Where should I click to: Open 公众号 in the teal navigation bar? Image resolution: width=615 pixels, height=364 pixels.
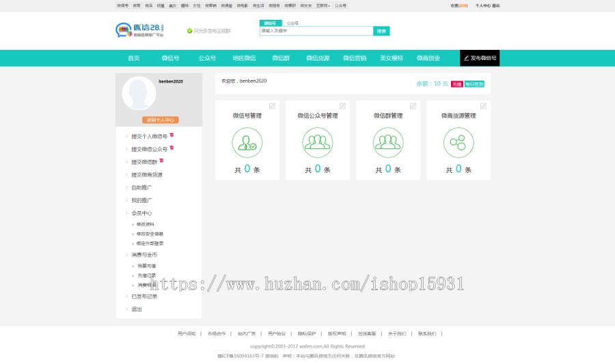coord(207,58)
